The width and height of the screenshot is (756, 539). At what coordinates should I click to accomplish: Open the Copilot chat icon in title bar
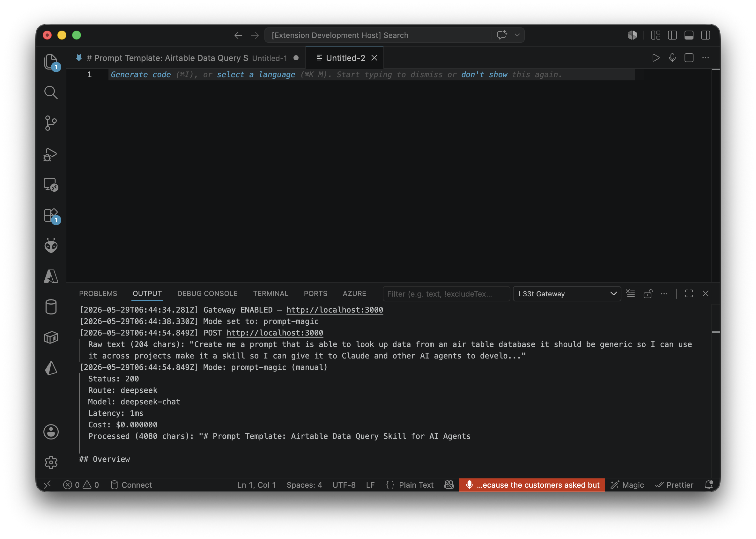(502, 35)
